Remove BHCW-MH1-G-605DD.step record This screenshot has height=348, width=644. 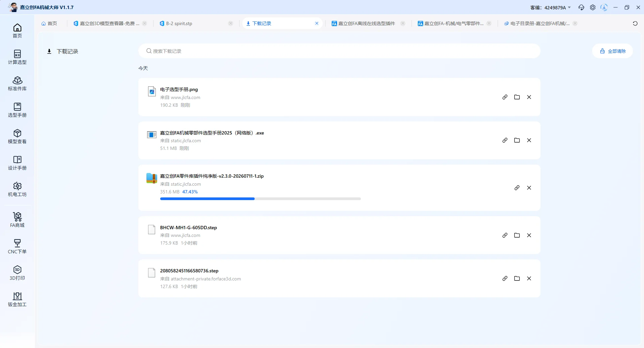529,235
